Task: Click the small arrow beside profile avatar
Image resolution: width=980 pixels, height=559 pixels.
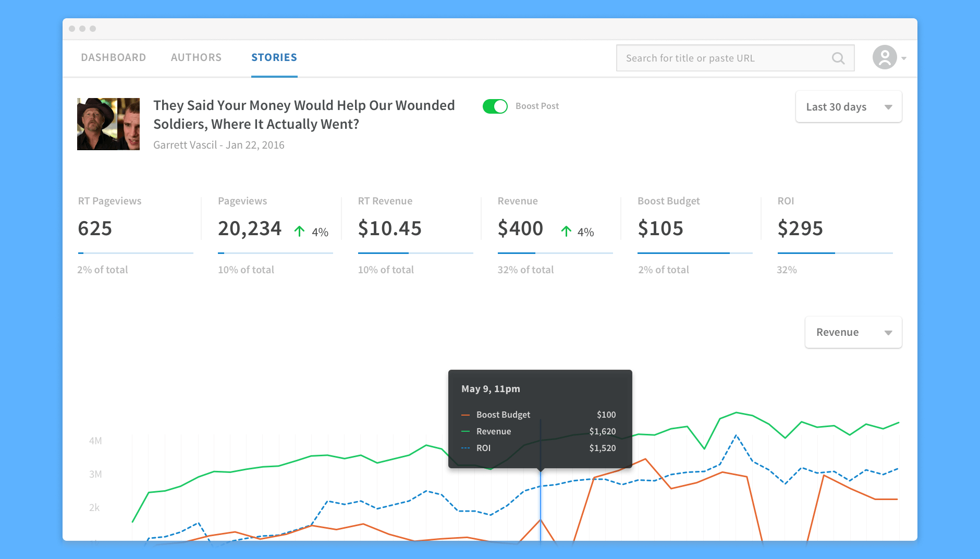Action: tap(904, 58)
